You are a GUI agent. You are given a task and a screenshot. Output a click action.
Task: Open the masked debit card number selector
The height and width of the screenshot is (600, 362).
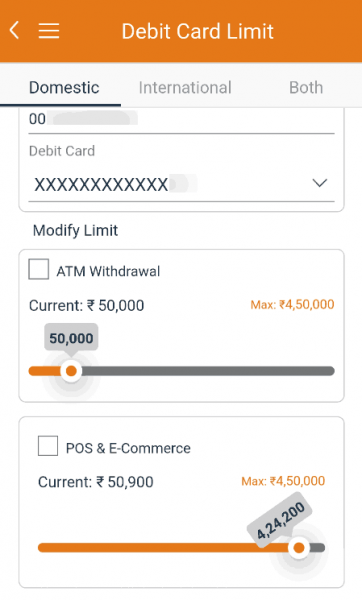pyautogui.click(x=181, y=184)
